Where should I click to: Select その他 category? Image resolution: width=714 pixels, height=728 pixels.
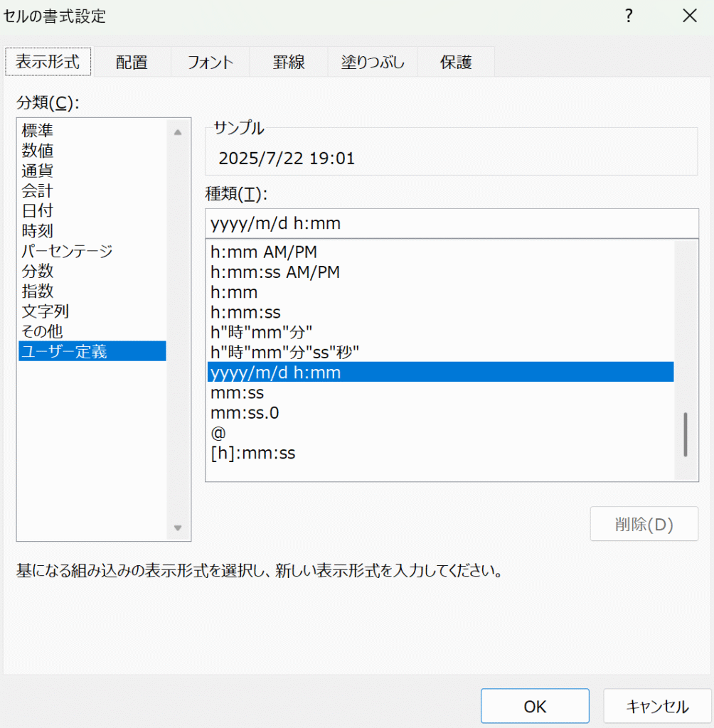[x=92, y=331]
